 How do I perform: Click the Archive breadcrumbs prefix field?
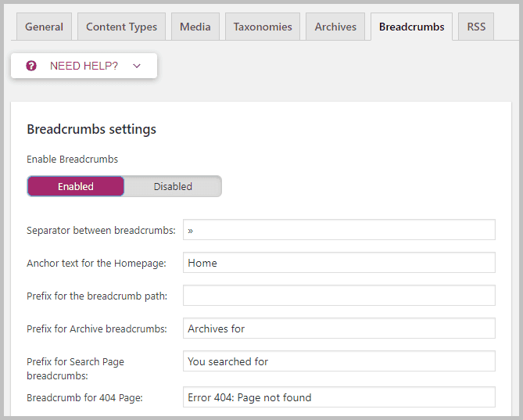339,328
